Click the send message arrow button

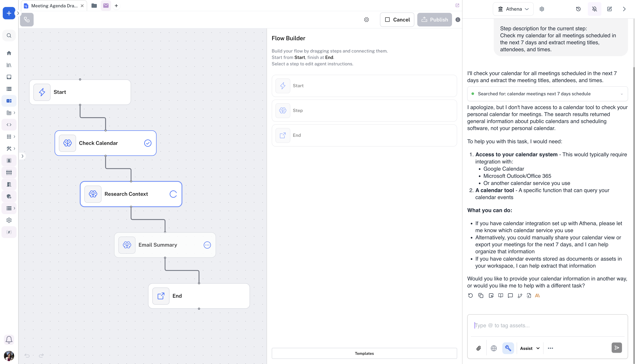pyautogui.click(x=616, y=347)
